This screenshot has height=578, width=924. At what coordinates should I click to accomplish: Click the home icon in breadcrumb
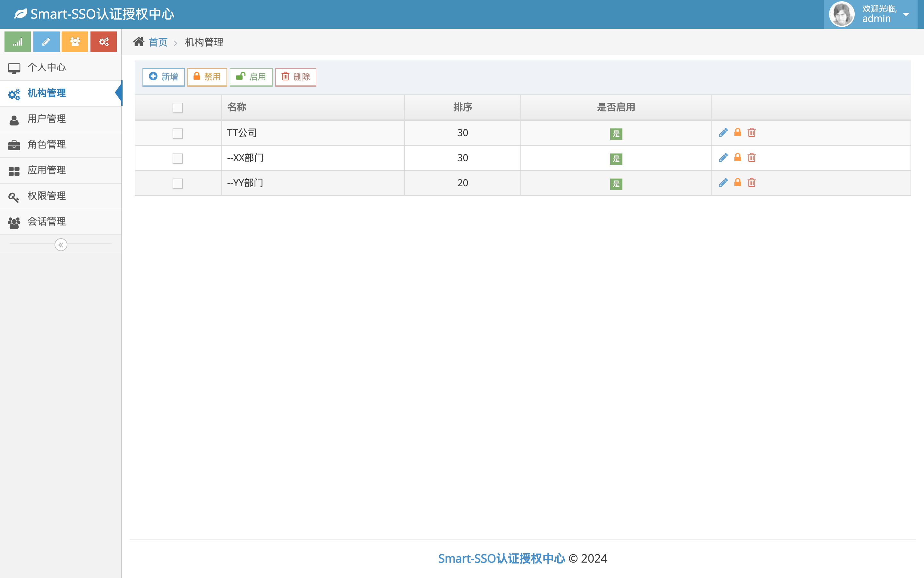[x=139, y=42]
